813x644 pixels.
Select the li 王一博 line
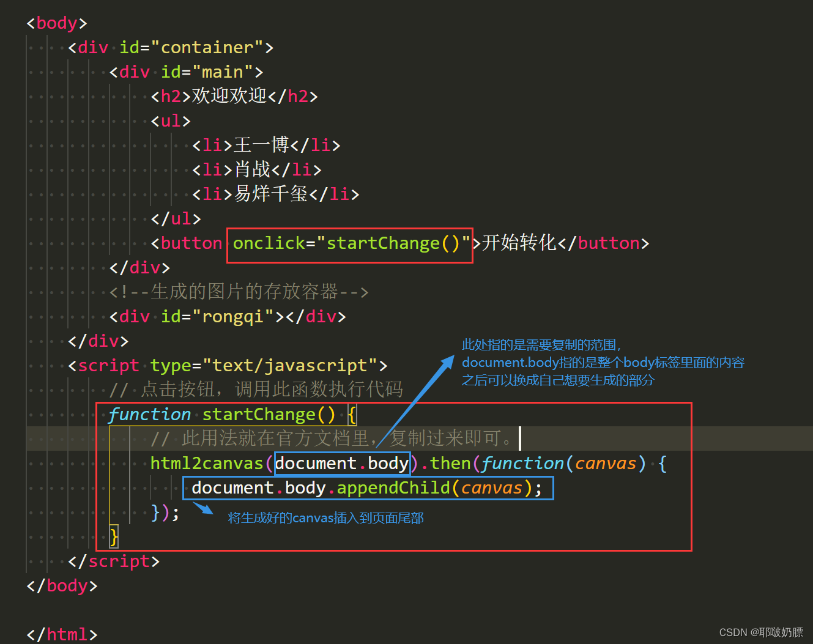click(266, 145)
